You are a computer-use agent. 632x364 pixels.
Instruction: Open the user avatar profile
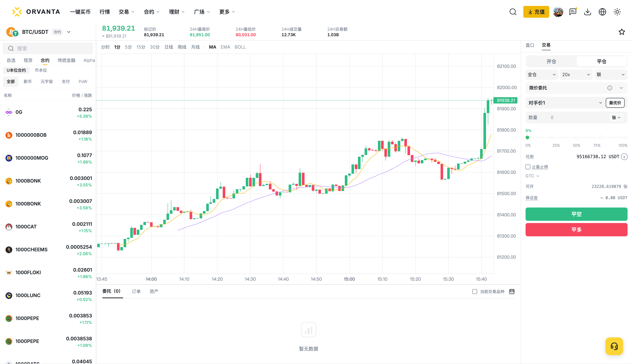558,12
